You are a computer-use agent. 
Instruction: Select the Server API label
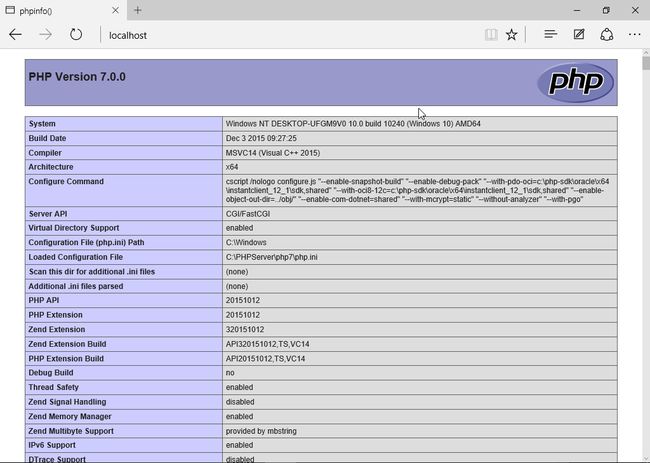48,214
